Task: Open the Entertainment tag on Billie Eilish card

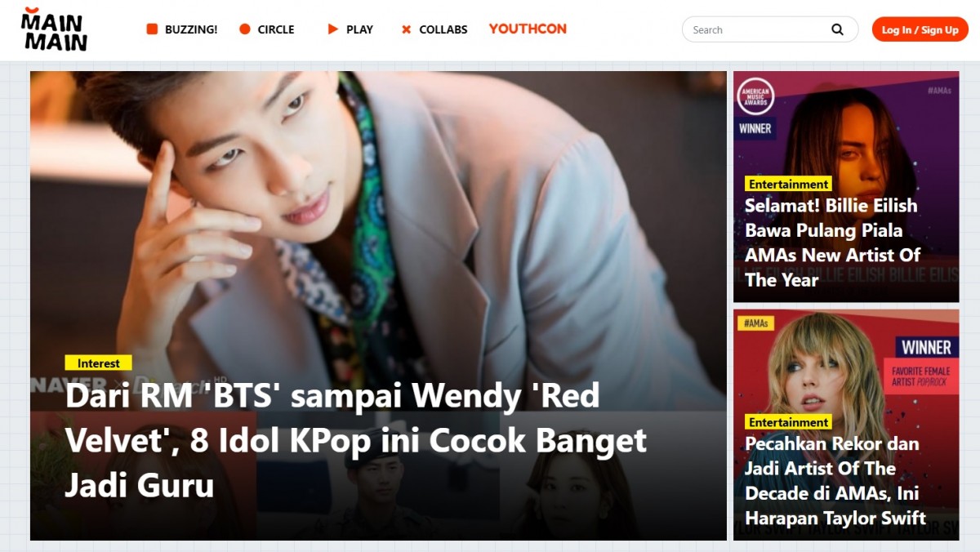Action: [788, 184]
